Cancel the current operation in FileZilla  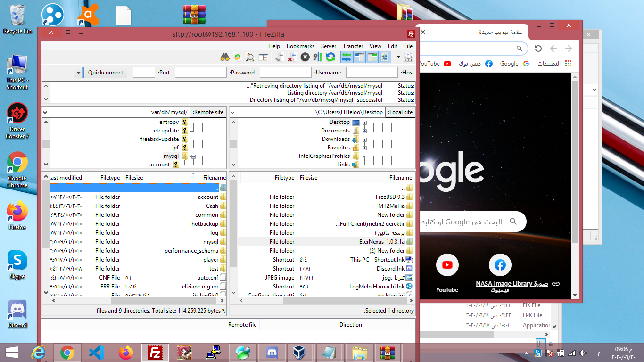click(x=305, y=57)
